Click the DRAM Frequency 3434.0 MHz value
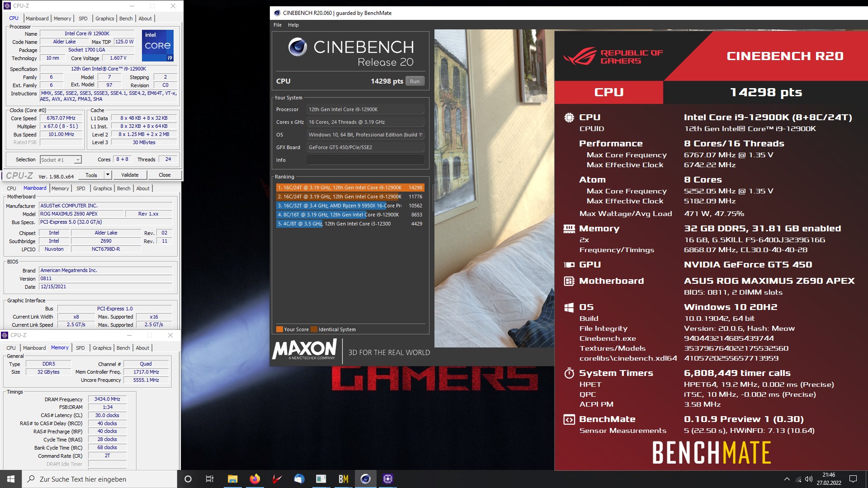Viewport: 868px width, 488px height. tap(107, 399)
